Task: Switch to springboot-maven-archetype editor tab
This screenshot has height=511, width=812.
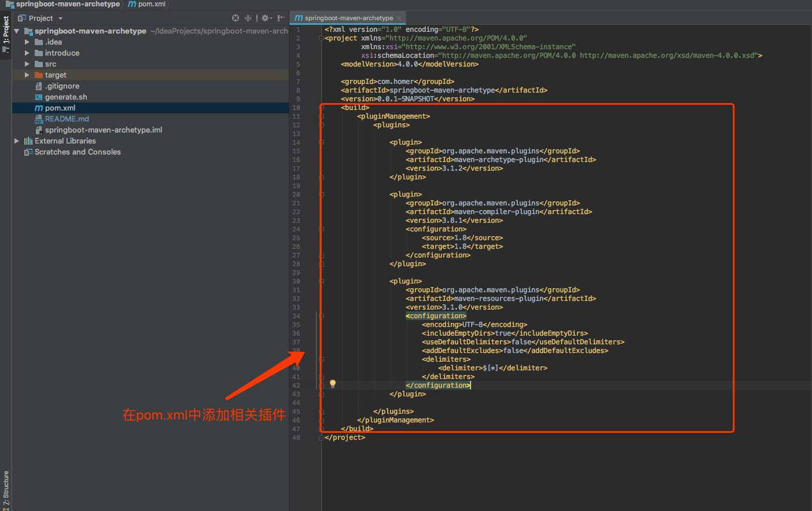Action: click(x=348, y=18)
